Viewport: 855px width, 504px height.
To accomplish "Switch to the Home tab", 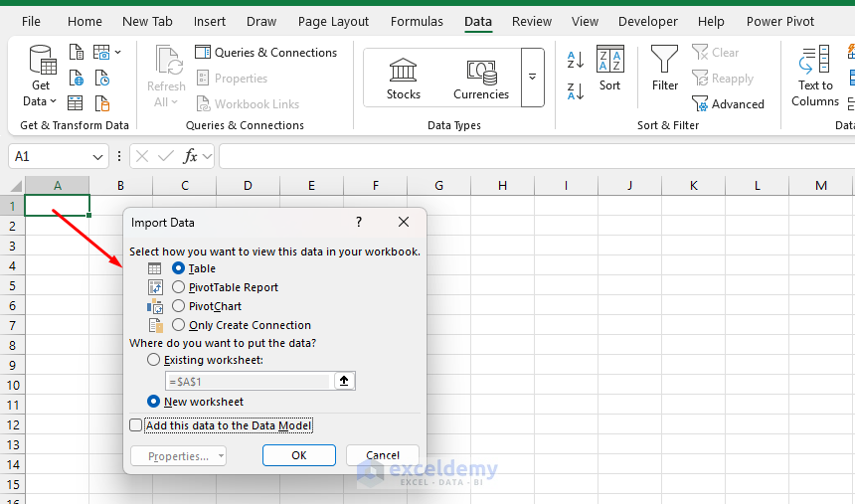I will point(85,21).
